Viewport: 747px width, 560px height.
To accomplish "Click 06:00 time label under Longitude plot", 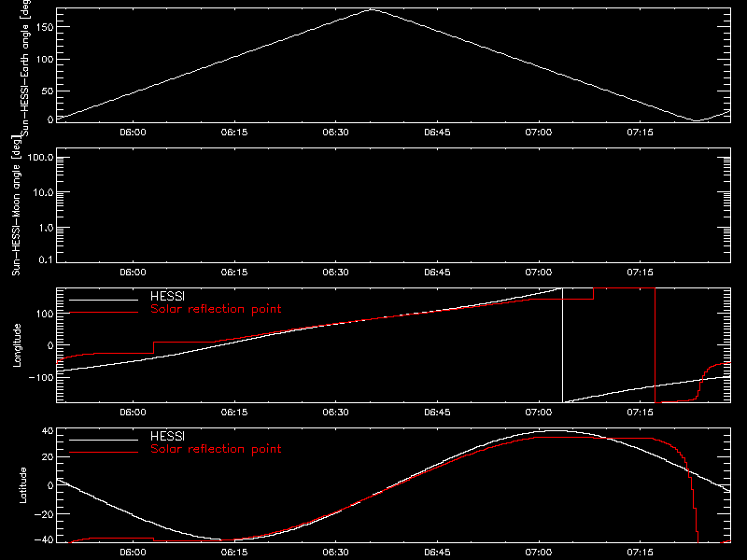I will 133,413.
